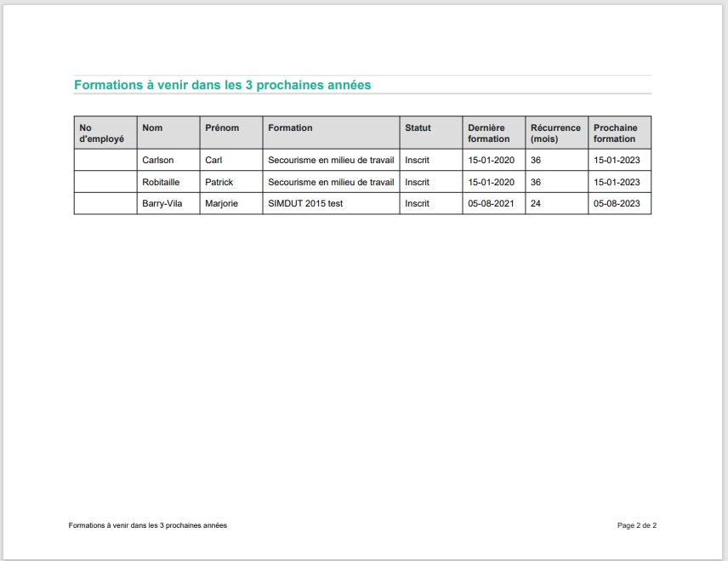Viewport: 728px width, 561px height.
Task: Select the 'Dernière formation' column header
Action: coord(494,133)
